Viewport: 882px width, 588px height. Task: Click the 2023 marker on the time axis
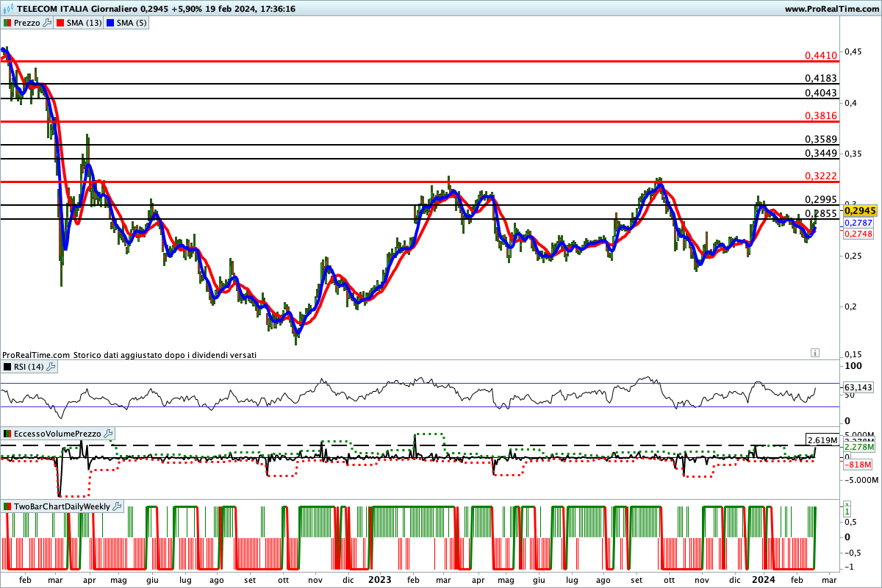pyautogui.click(x=381, y=578)
